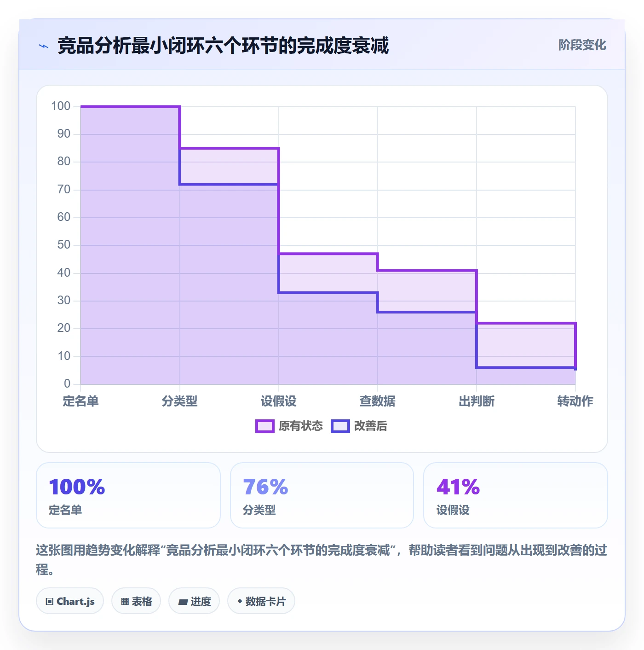Click the 定名单 x-axis label
The image size is (644, 650).
pyautogui.click(x=80, y=401)
